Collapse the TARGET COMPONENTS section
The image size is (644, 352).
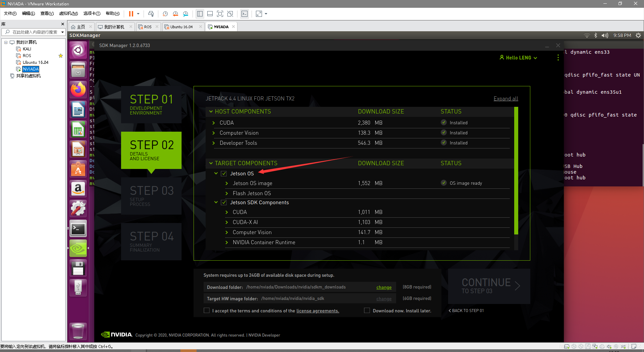tap(211, 163)
